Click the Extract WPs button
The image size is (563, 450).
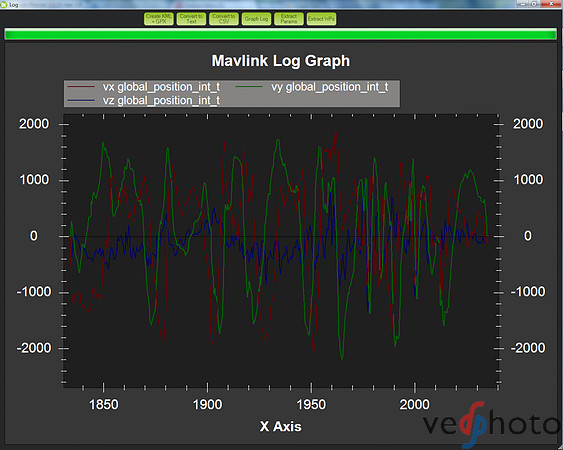pyautogui.click(x=321, y=19)
